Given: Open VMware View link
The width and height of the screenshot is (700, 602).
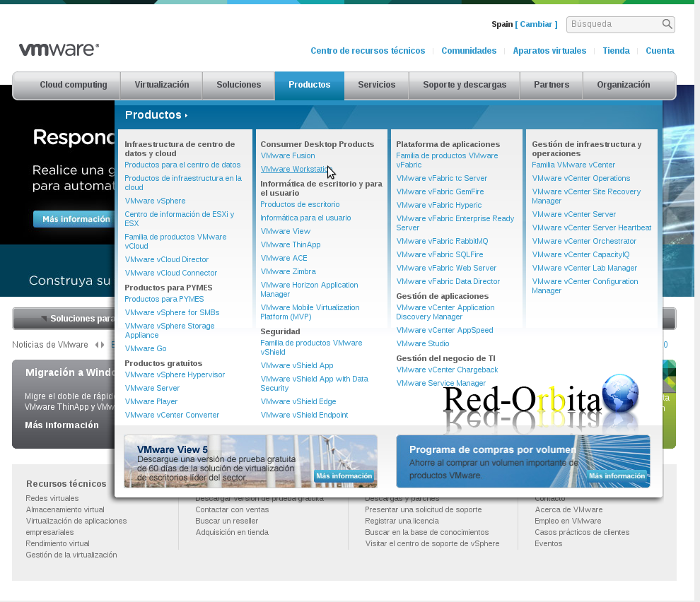Looking at the screenshot, I should [285, 231].
